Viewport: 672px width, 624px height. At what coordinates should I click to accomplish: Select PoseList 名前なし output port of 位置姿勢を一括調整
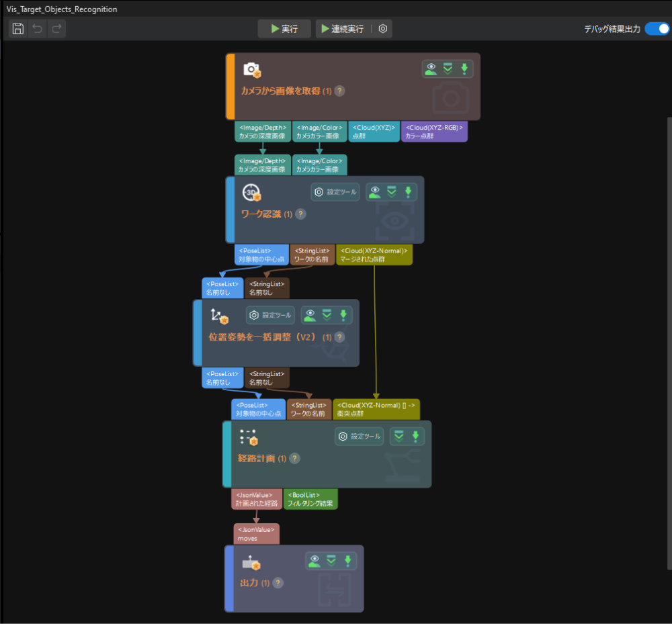point(222,378)
